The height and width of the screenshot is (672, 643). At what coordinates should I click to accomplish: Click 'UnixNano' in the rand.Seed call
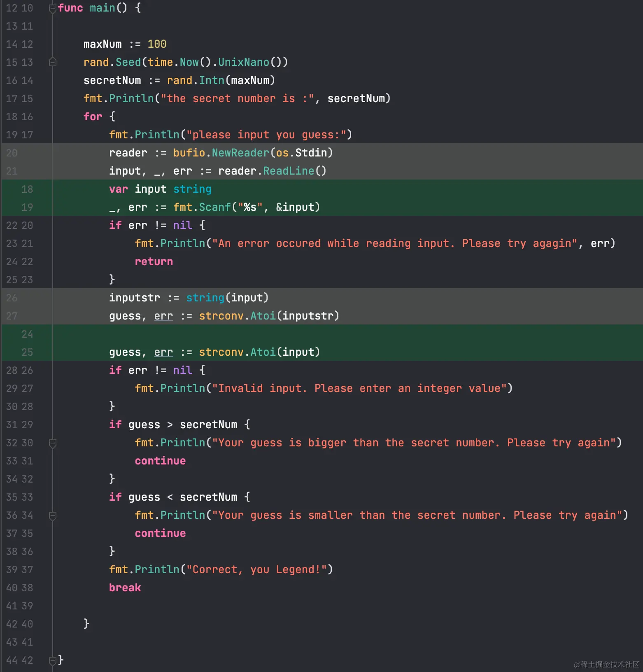tap(244, 62)
